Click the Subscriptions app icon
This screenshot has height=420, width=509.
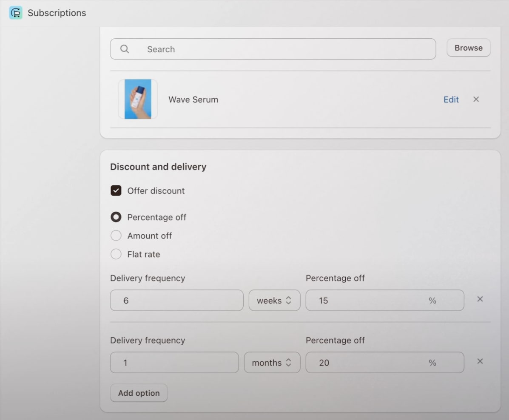[x=15, y=13]
